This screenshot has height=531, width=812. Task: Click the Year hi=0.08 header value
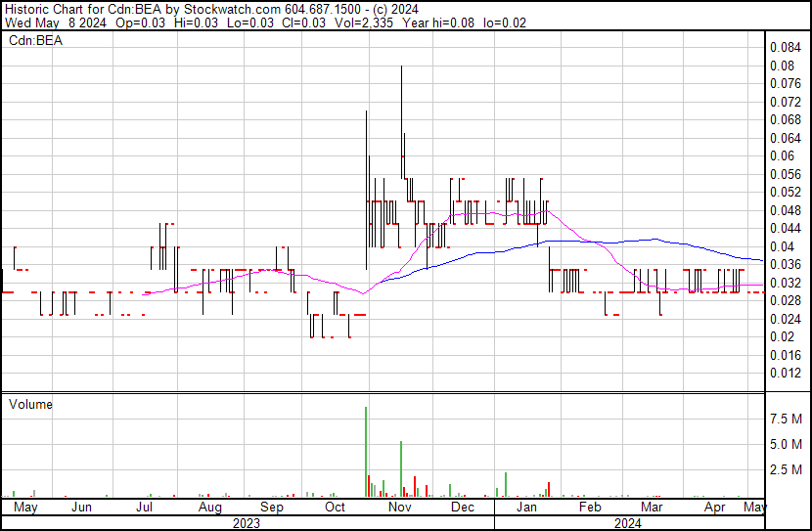coord(438,22)
